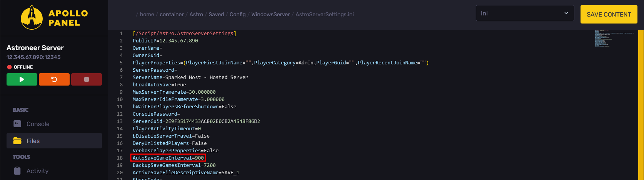644x180 pixels.
Task: Select the Activity menu item
Action: click(37, 171)
